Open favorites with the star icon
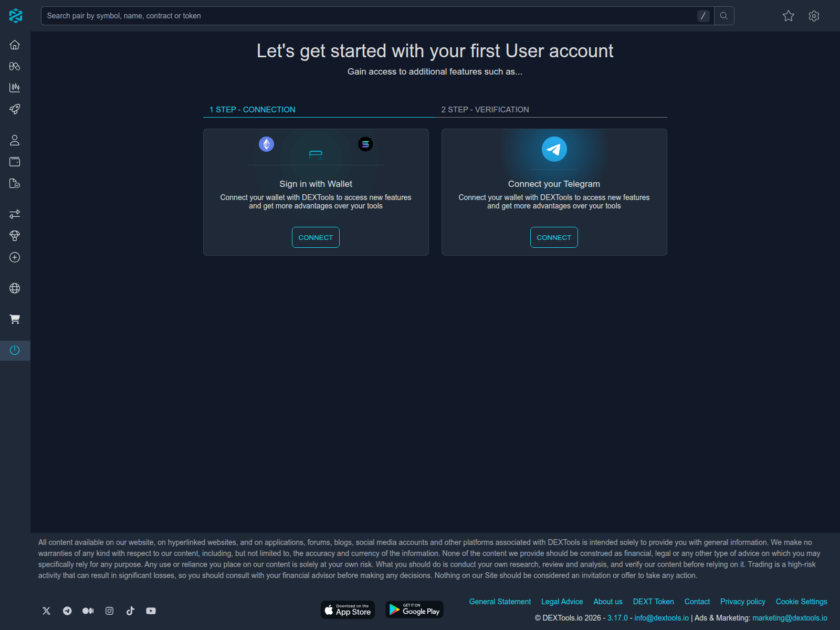Image resolution: width=840 pixels, height=630 pixels. tap(789, 16)
